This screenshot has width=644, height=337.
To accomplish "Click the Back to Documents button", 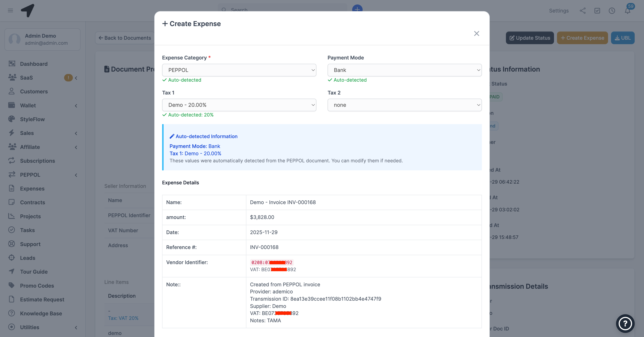I will [125, 38].
